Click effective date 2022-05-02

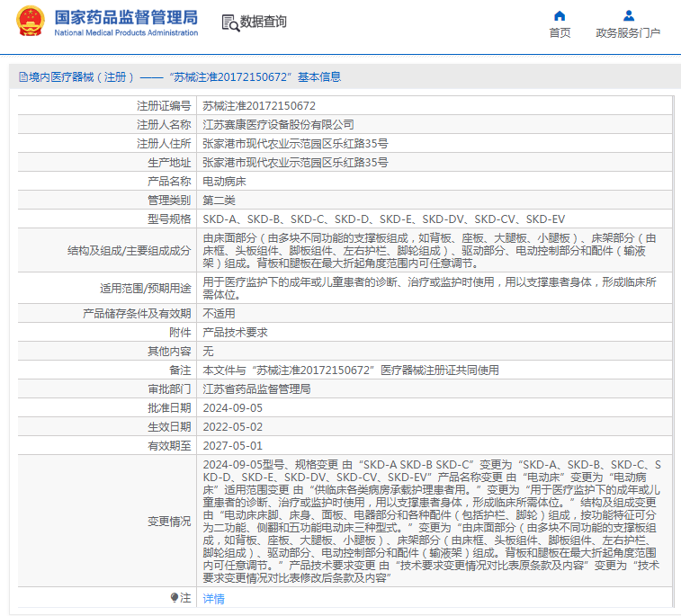coord(232,427)
